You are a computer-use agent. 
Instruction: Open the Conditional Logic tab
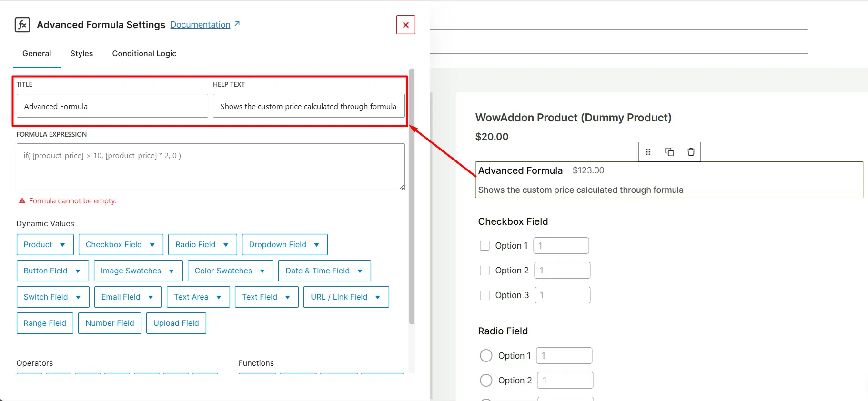tap(144, 54)
